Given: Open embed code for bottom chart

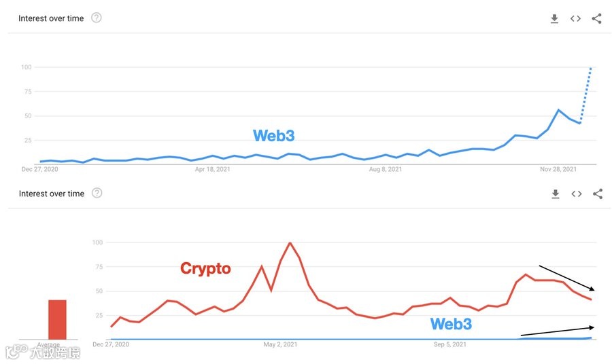Looking at the screenshot, I should pos(576,194).
